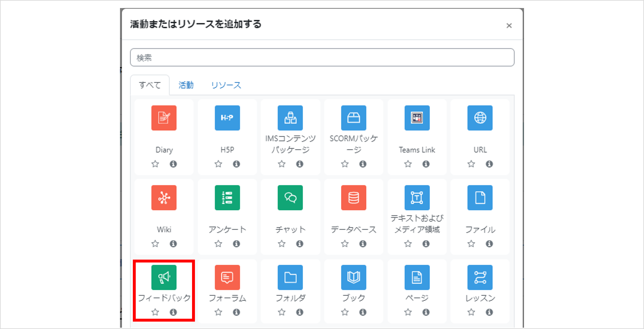Click the フィードバック label
The height and width of the screenshot is (329, 644).
coord(164,298)
